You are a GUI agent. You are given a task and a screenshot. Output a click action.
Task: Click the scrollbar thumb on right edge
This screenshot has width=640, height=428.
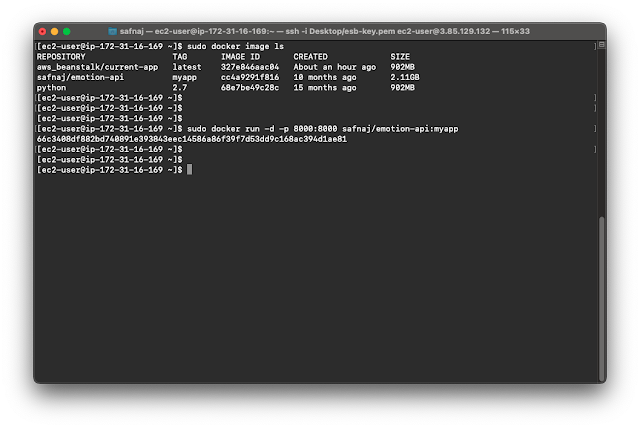[601, 299]
